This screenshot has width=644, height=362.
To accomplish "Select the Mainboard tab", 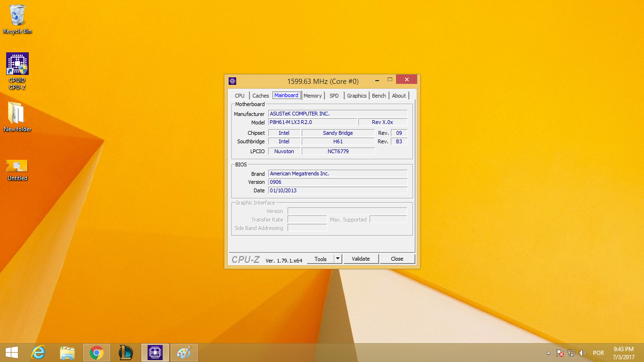I will [x=287, y=95].
